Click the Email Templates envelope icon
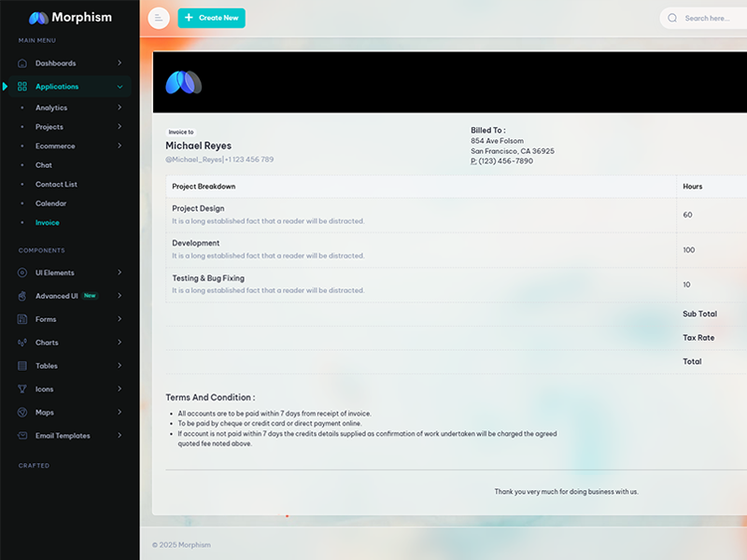 click(x=21, y=436)
